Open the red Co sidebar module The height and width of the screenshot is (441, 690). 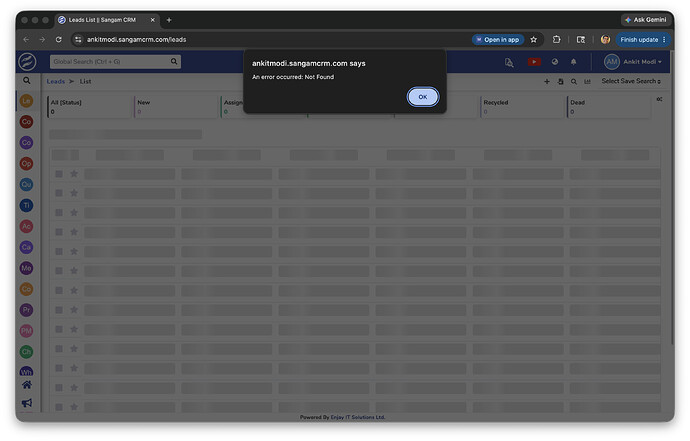tap(26, 121)
